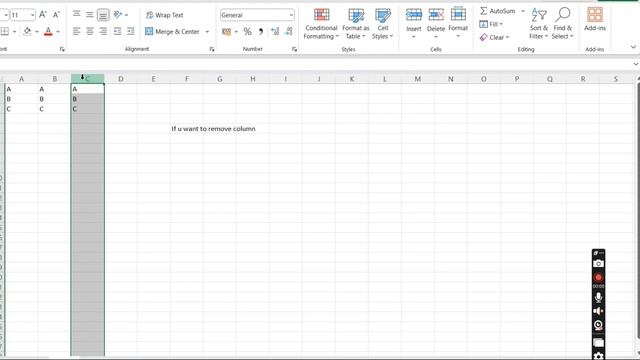Screen dimensions: 640x360
Task: Open Sort & Filter menu
Action: pyautogui.click(x=539, y=24)
